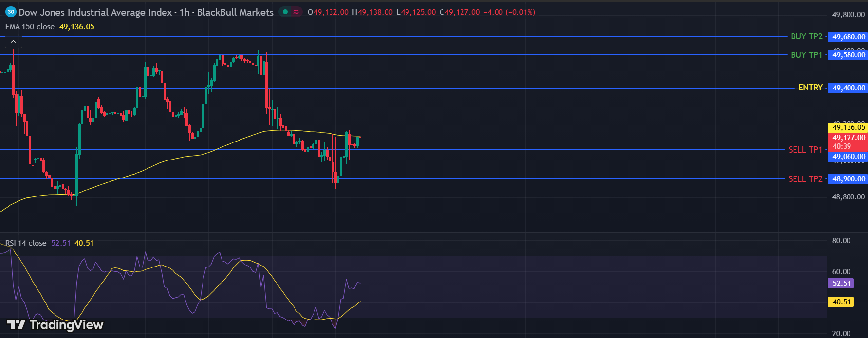Image resolution: width=868 pixels, height=338 pixels.
Task: Click the yellow RSI 40.51 value tag
Action: click(x=841, y=302)
